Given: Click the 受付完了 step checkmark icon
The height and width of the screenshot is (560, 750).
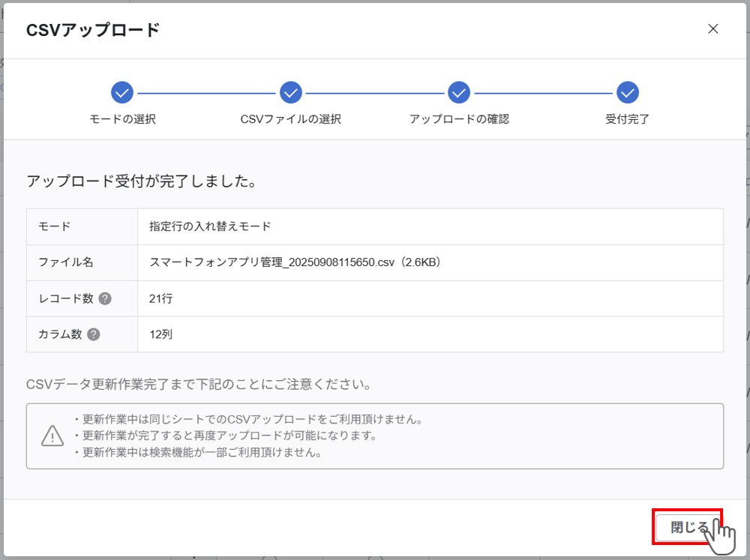Looking at the screenshot, I should click(628, 93).
